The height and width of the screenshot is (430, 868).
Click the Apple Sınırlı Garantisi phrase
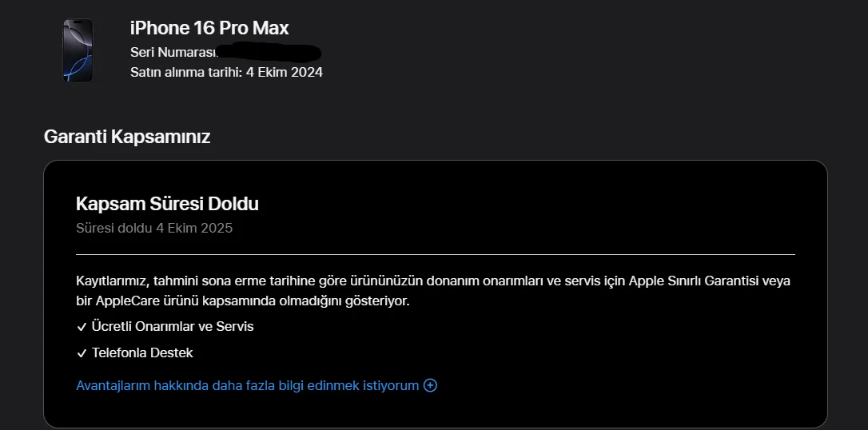click(694, 281)
